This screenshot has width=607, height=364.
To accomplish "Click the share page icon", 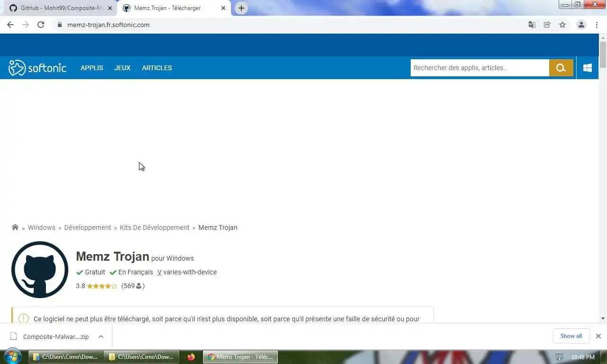I will [x=547, y=25].
